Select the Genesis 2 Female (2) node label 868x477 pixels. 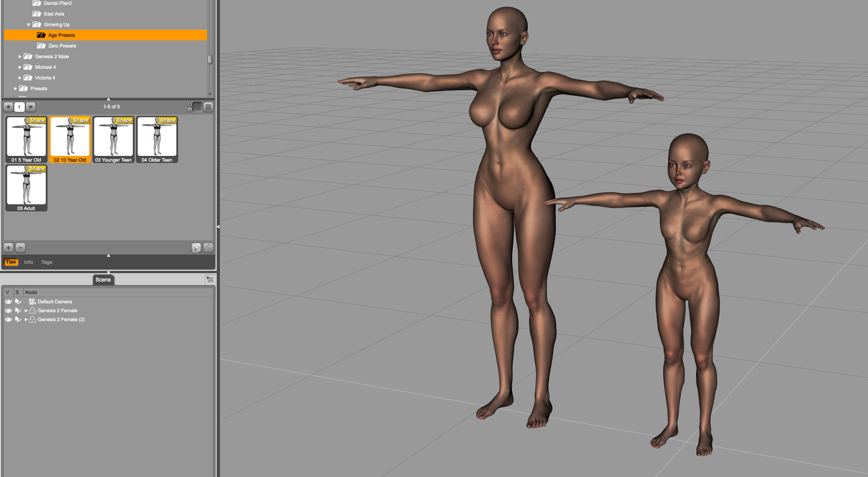click(61, 319)
